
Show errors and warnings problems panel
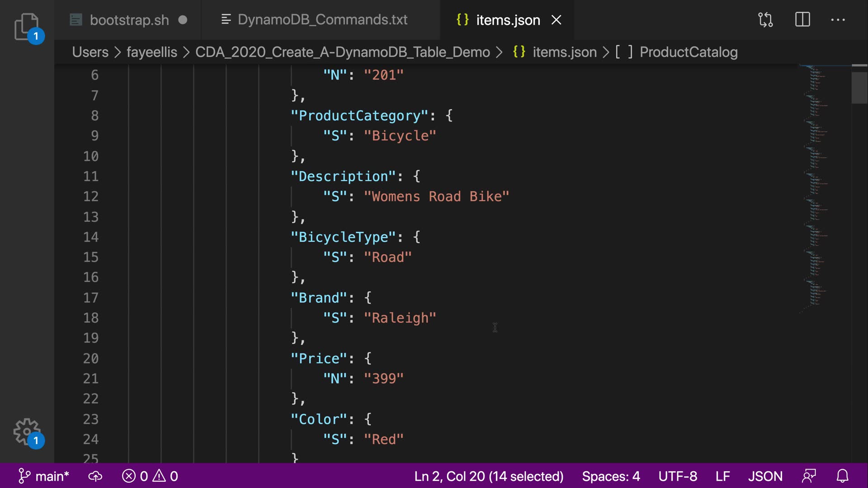(150, 476)
